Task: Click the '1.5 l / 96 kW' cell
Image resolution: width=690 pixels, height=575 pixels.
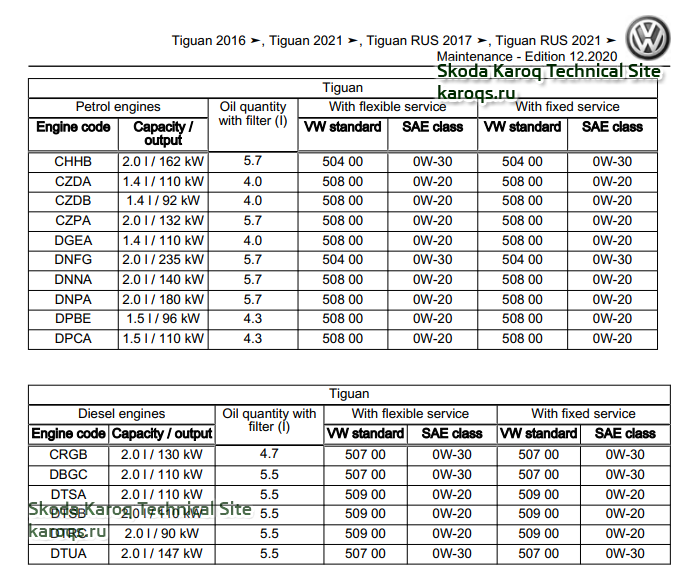Action: [163, 319]
